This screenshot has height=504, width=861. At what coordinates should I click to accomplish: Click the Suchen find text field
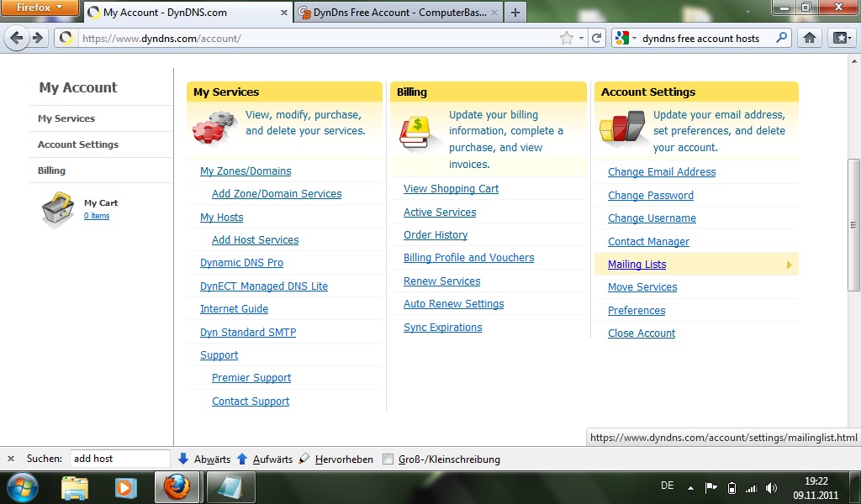(x=119, y=459)
